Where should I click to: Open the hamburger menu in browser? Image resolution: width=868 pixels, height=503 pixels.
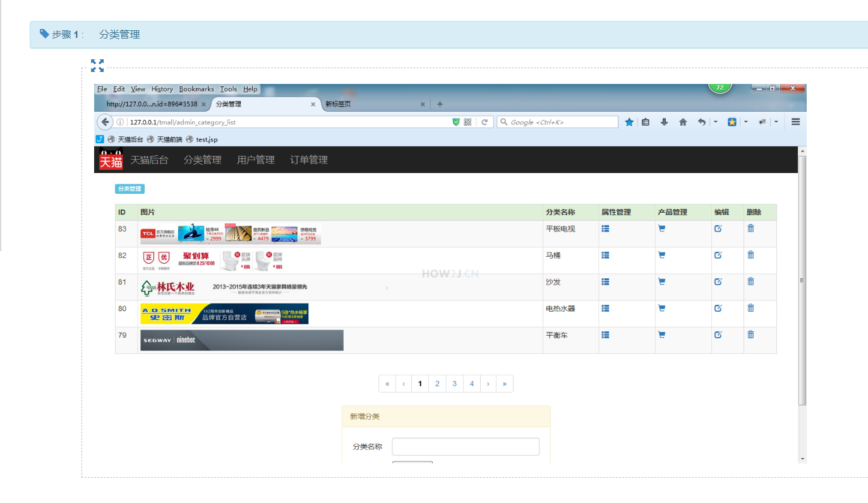(796, 122)
